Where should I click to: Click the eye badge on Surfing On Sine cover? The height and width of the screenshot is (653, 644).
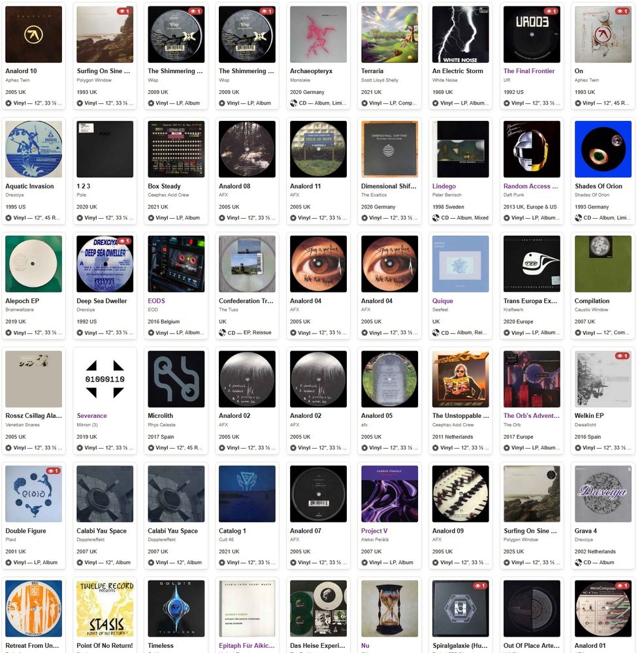tap(123, 11)
